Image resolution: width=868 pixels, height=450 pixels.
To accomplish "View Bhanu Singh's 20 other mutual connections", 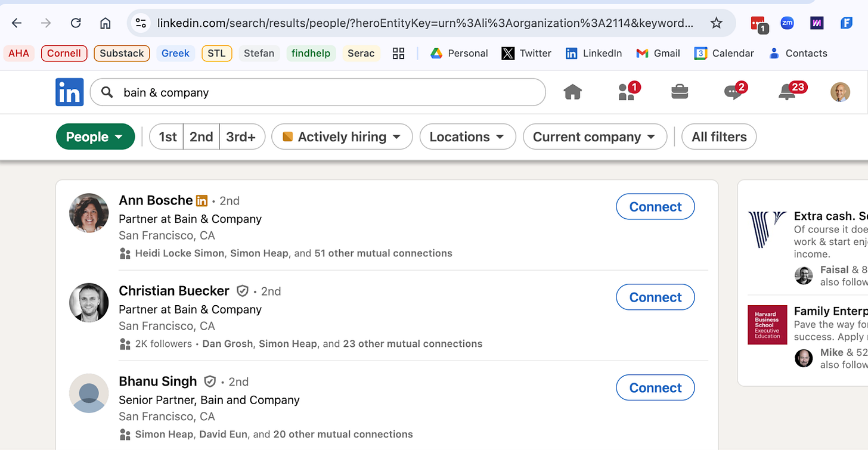I will 343,435.
